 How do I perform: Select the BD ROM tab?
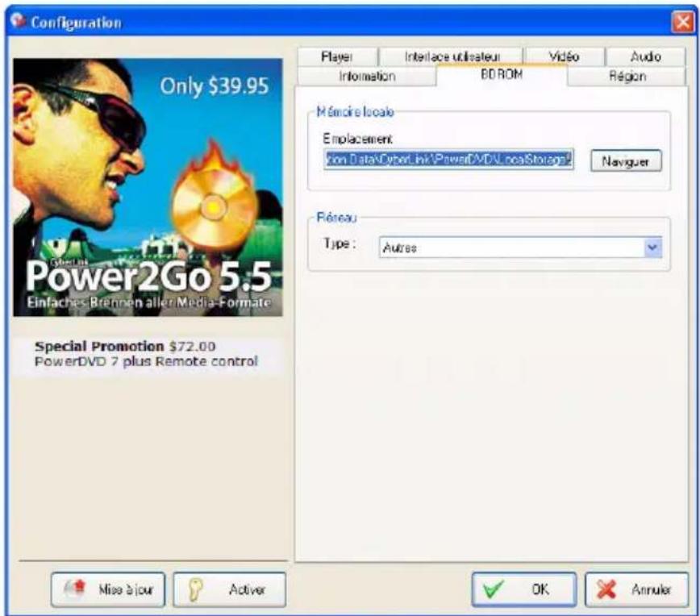502,74
